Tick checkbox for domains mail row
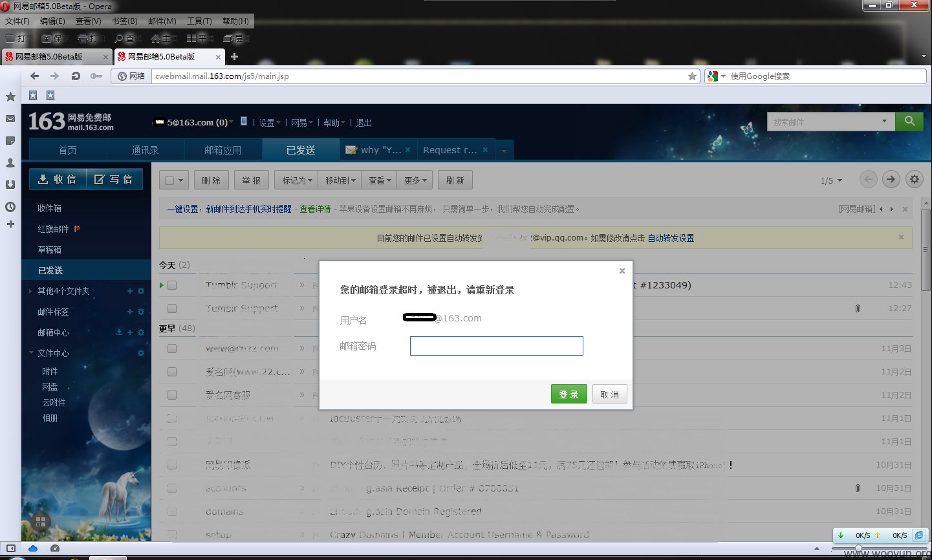932x560 pixels. (x=172, y=512)
